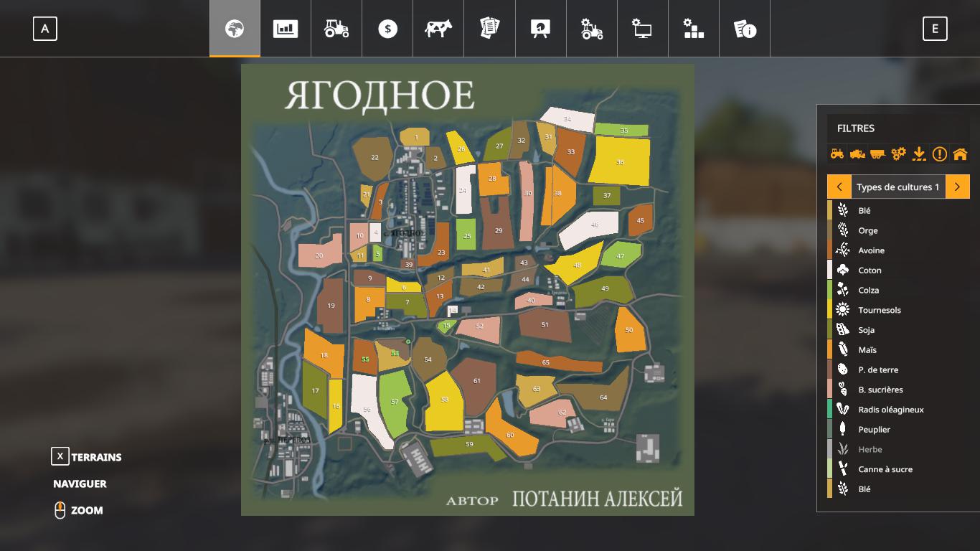Open the statistics bar chart tab
The height and width of the screenshot is (551, 980).
coord(285,29)
